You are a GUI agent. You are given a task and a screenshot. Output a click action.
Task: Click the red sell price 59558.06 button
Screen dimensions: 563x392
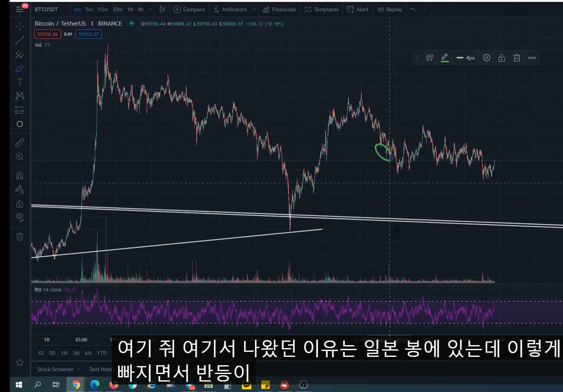tap(48, 34)
